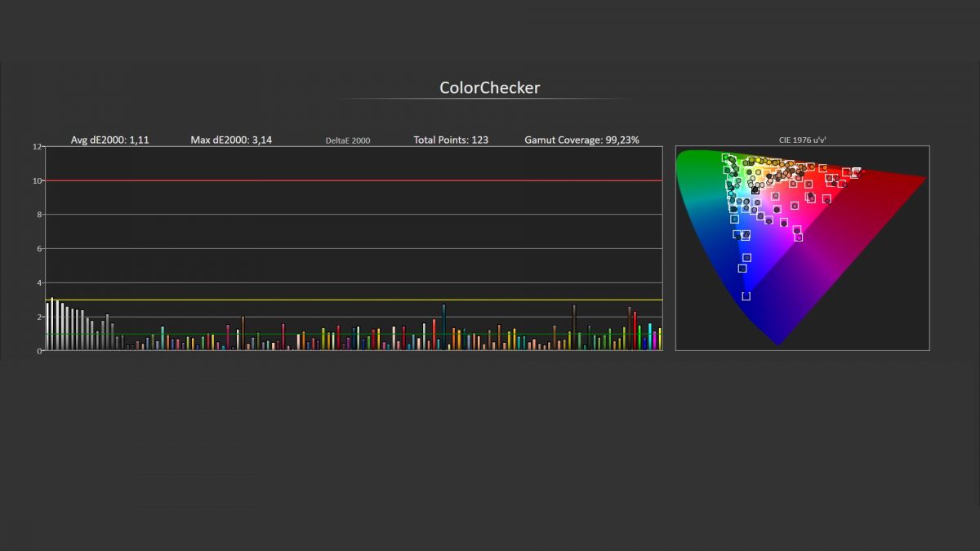Click the y-axis label 12
Image resolution: width=980 pixels, height=551 pixels.
(37, 147)
